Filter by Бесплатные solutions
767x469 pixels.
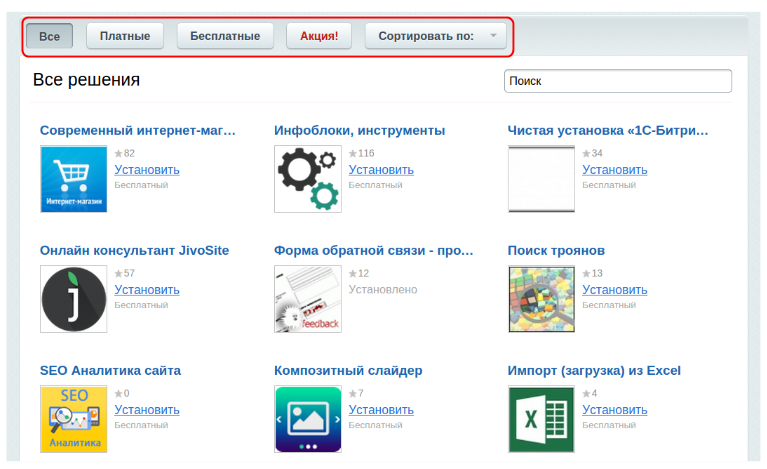point(225,36)
